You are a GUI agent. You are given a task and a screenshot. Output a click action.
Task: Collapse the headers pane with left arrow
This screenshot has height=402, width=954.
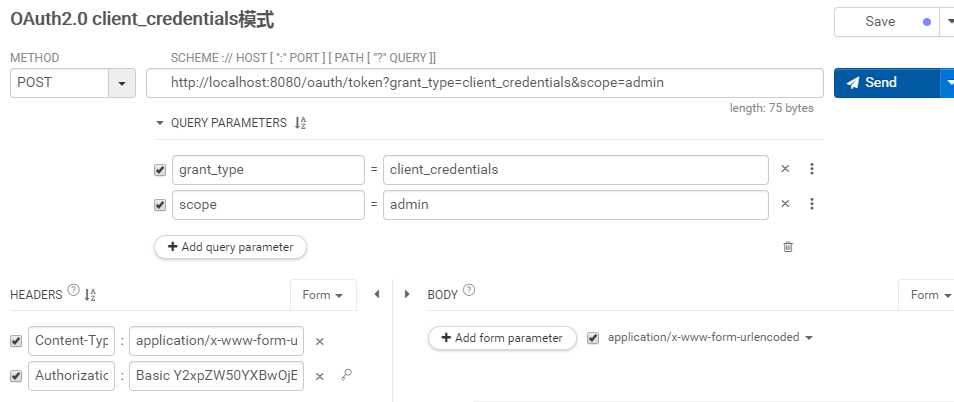tap(377, 294)
